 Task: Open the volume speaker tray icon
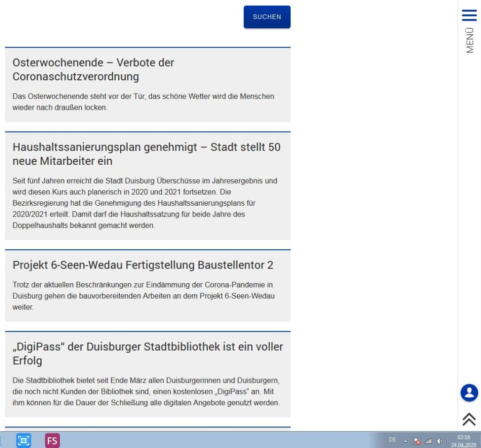click(439, 441)
